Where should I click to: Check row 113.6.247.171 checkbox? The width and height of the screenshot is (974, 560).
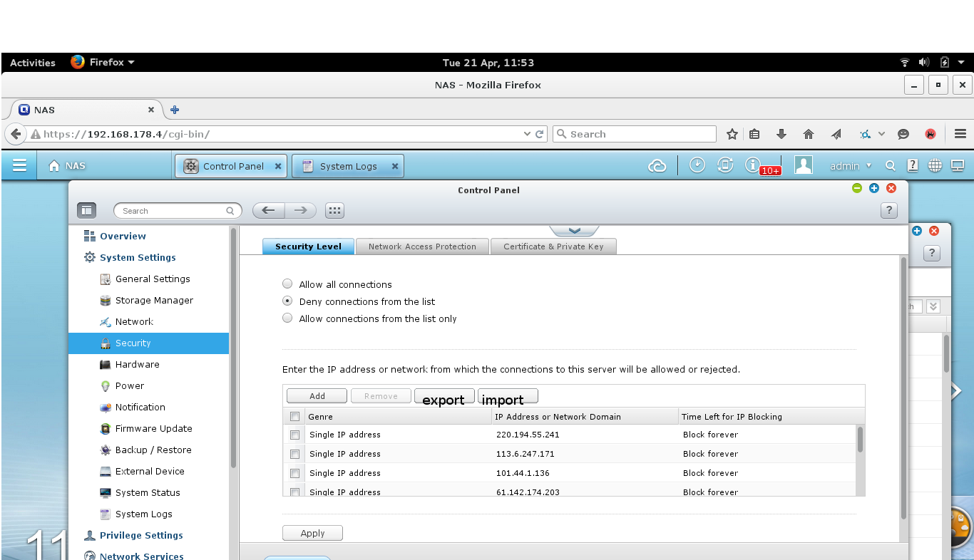(294, 454)
